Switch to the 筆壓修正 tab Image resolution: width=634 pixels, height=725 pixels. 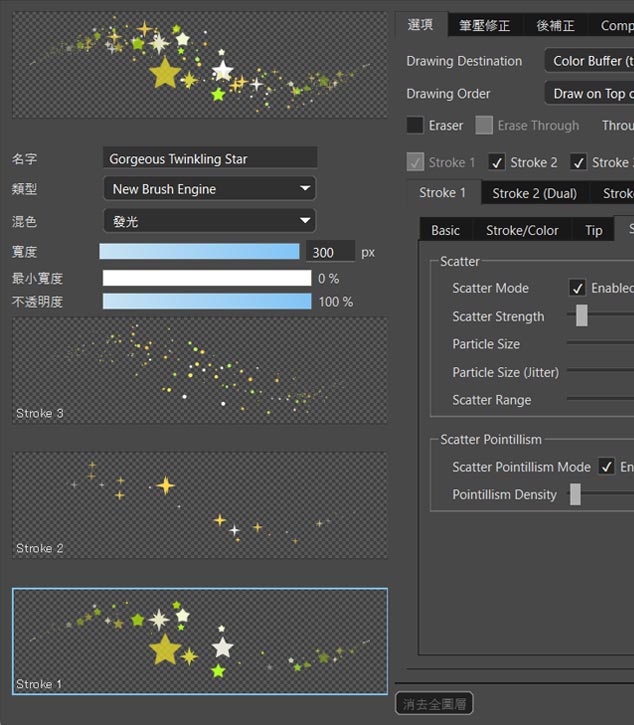(x=484, y=25)
